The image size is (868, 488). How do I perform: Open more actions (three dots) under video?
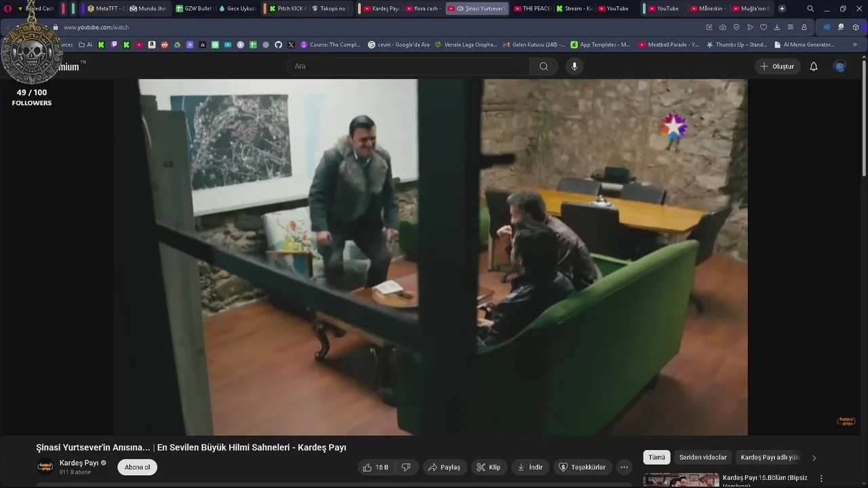(624, 467)
